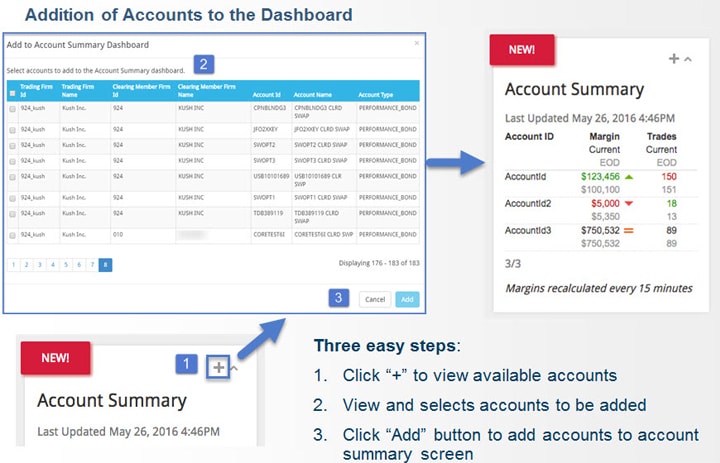
Task: Click the red down arrow next to $5,000
Action: [x=628, y=203]
